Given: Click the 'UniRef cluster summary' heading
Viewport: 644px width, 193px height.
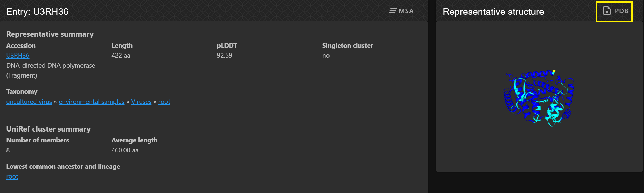Looking at the screenshot, I should click(48, 129).
